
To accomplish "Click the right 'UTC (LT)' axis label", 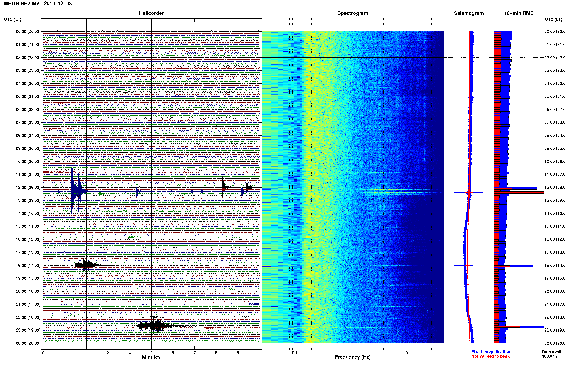I will click(x=553, y=19).
